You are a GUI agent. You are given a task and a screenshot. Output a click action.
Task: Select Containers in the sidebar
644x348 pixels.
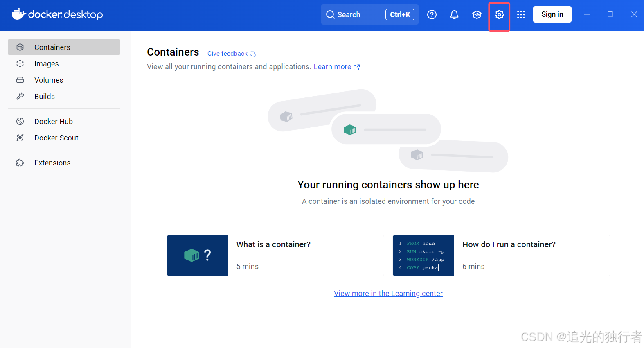point(64,47)
